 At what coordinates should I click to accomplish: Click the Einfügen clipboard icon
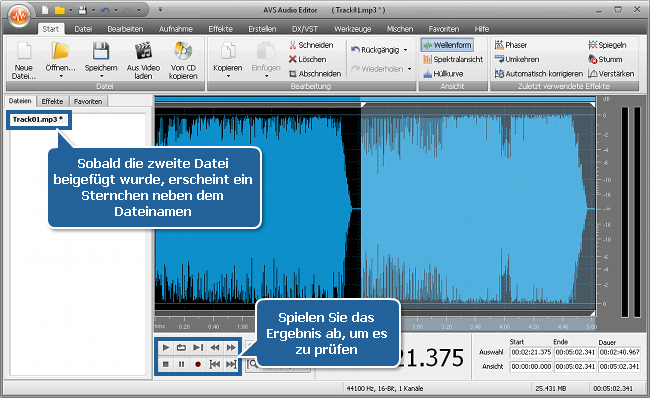[266, 52]
